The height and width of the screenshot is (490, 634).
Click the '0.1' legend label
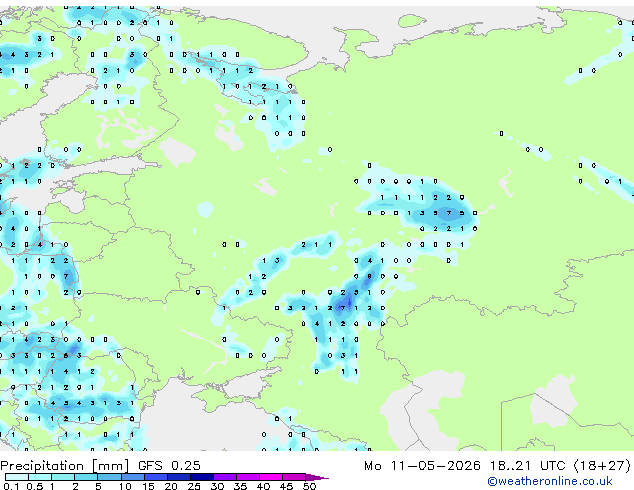pos(11,486)
